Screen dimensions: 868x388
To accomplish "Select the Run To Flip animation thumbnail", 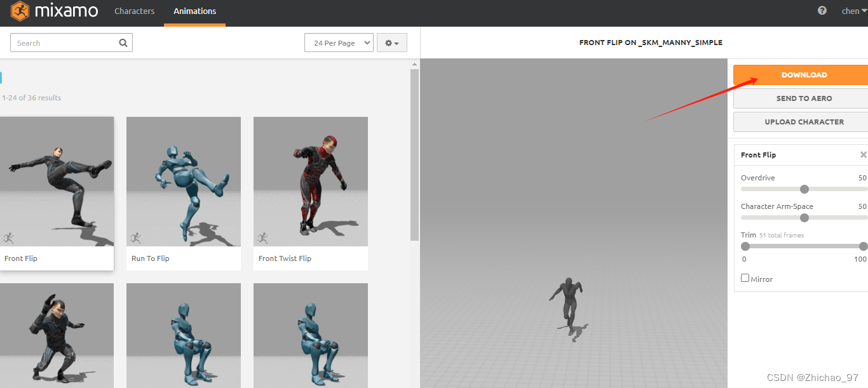I will pos(184,182).
